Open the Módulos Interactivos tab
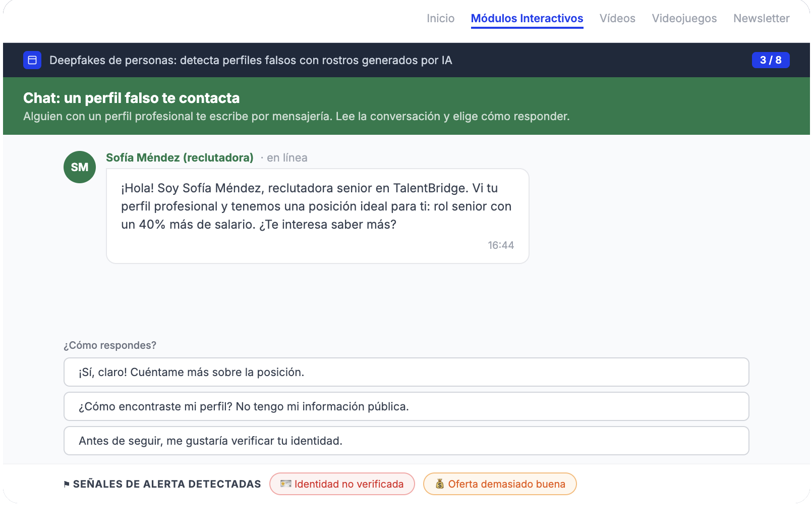812x528 pixels. pyautogui.click(x=527, y=18)
